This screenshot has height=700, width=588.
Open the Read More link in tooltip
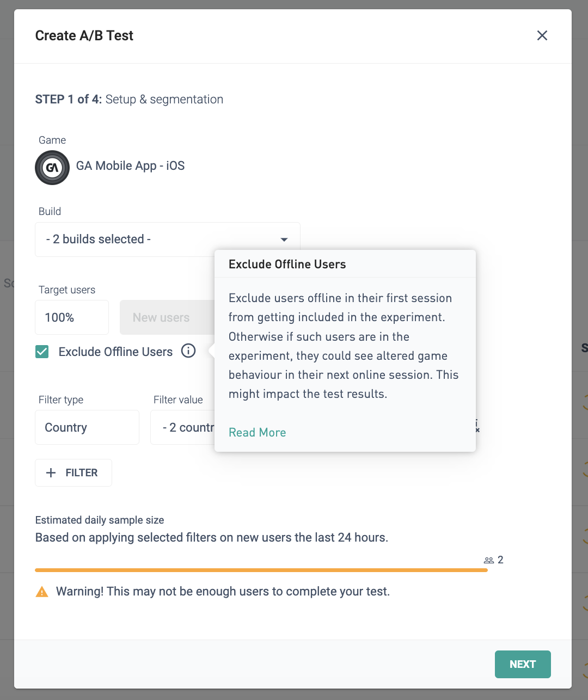pyautogui.click(x=257, y=432)
